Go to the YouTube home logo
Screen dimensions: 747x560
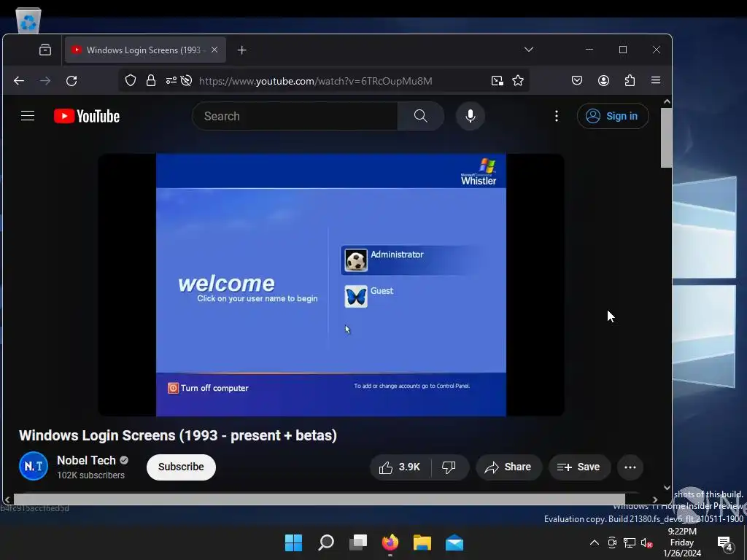click(87, 116)
